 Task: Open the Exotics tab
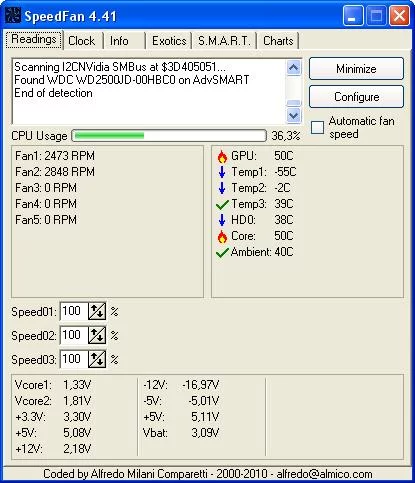(169, 41)
